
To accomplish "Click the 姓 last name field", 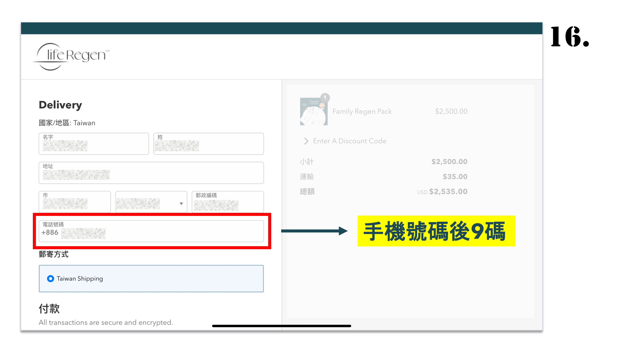I will coord(208,144).
